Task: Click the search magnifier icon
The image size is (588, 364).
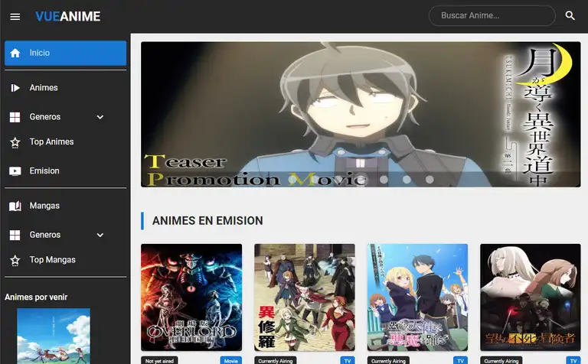Action: pos(570,16)
